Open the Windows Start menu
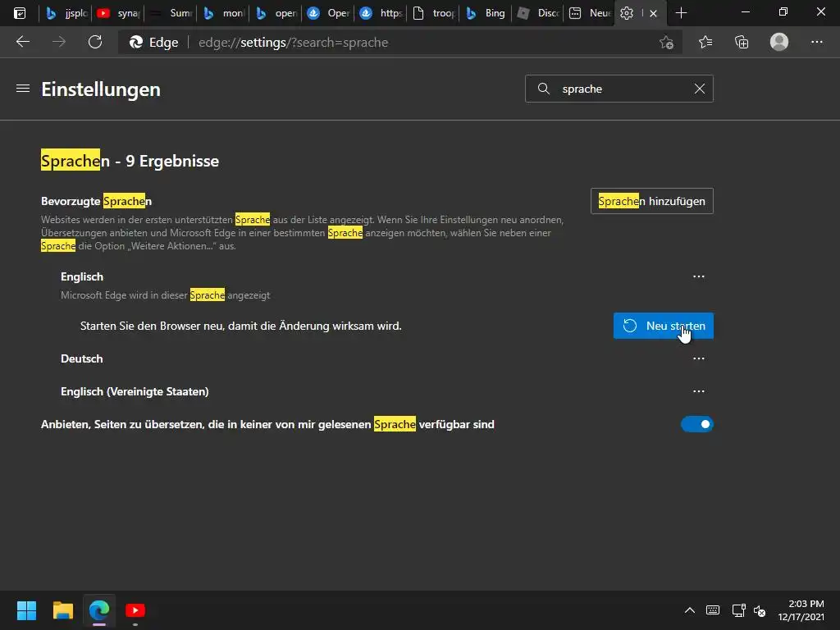Screen dimensions: 840x630 [26, 610]
